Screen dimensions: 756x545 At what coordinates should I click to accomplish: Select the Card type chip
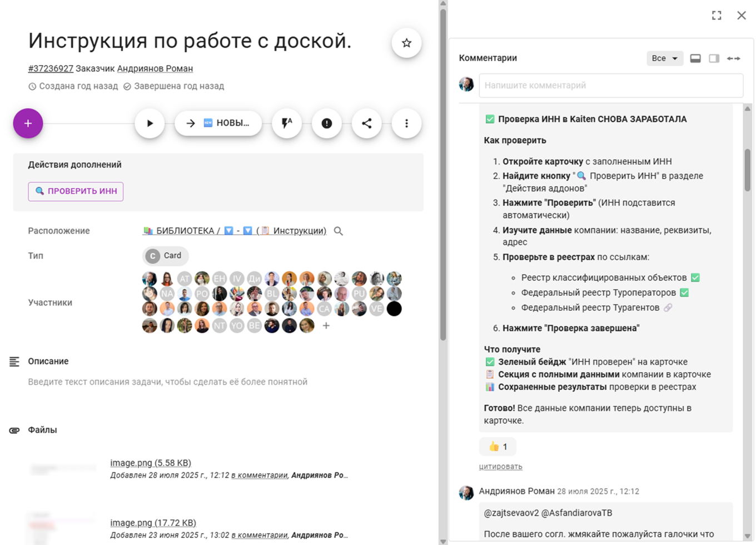165,256
